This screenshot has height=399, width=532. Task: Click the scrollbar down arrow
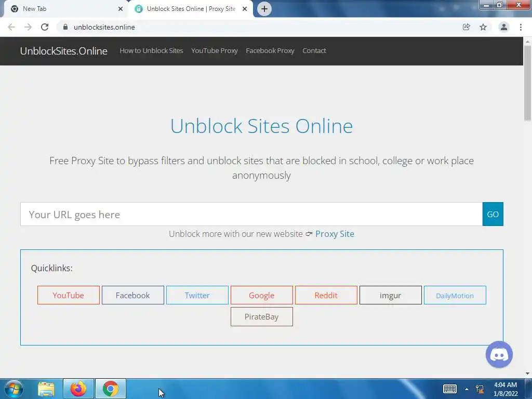pyautogui.click(x=528, y=374)
